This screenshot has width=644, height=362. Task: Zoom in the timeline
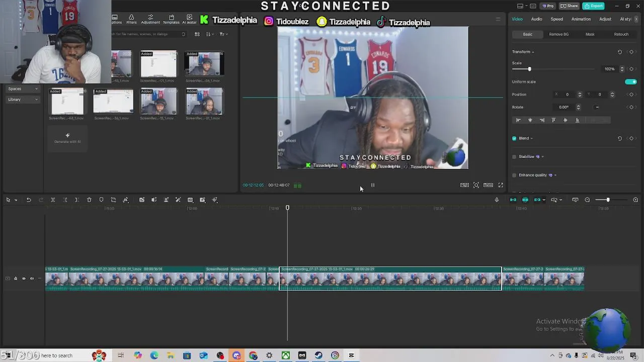(x=635, y=200)
